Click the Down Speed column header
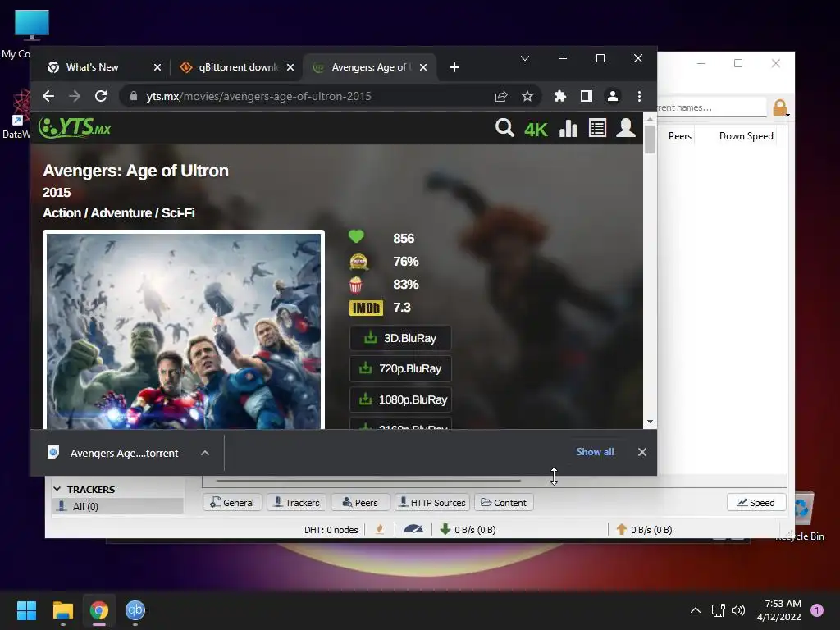Viewport: 840px width, 630px height. pos(746,136)
